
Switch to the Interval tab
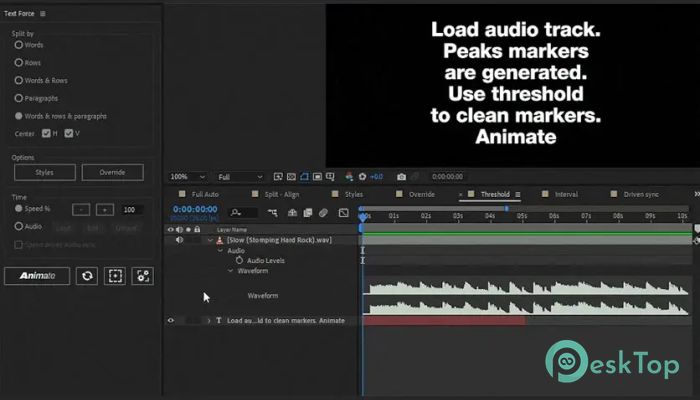click(x=566, y=194)
